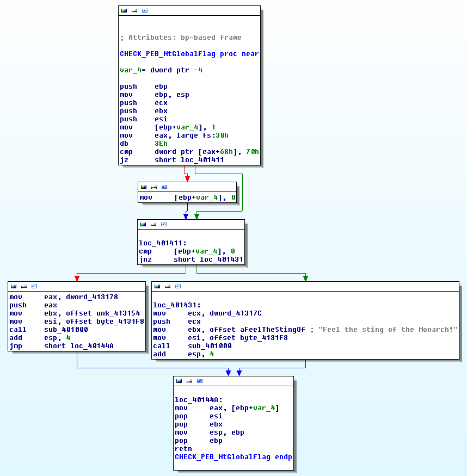Set node color of loc_401431 block
The width and height of the screenshot is (467, 476).
point(157,286)
